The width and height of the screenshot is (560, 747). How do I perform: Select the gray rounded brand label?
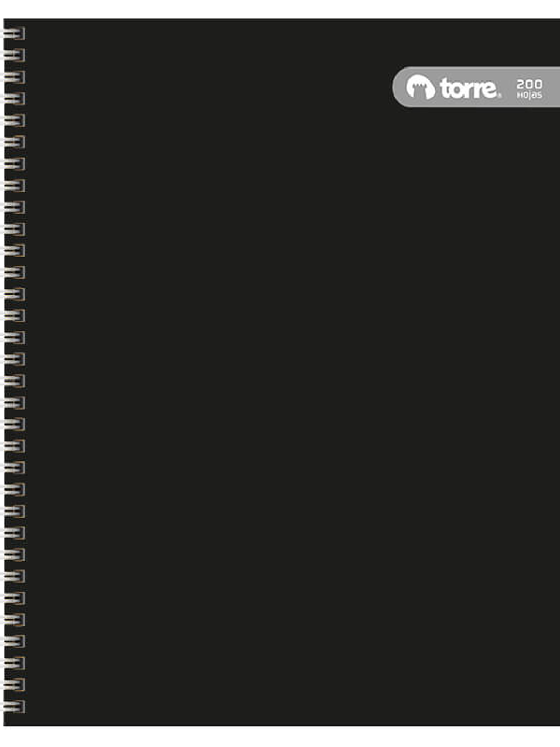pos(476,87)
